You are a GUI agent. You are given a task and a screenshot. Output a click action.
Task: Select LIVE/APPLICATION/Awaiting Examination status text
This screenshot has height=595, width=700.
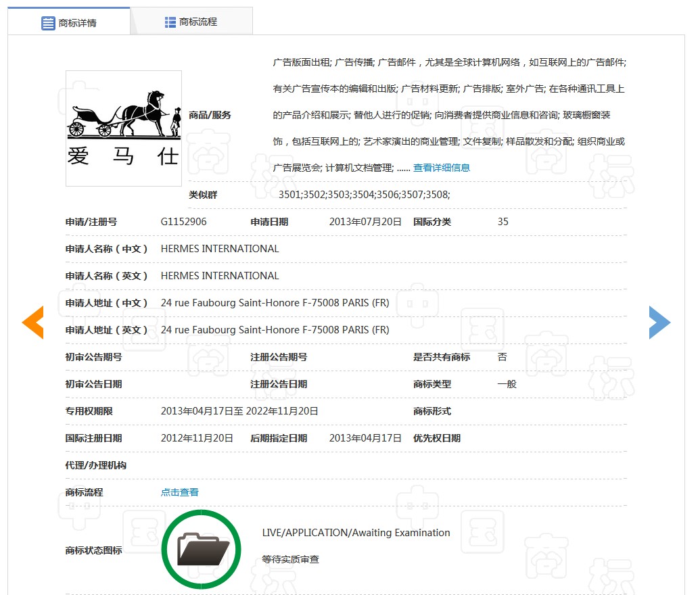click(x=356, y=533)
